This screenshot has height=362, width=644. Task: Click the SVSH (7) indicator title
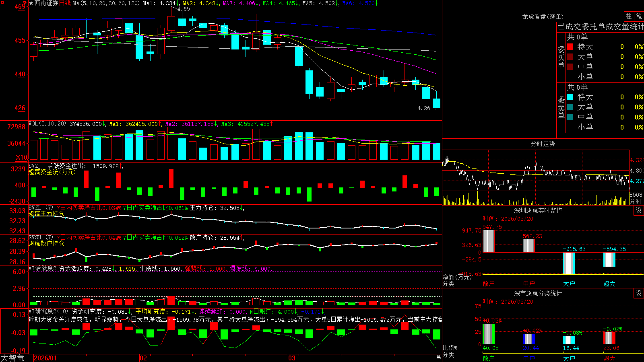[41, 238]
